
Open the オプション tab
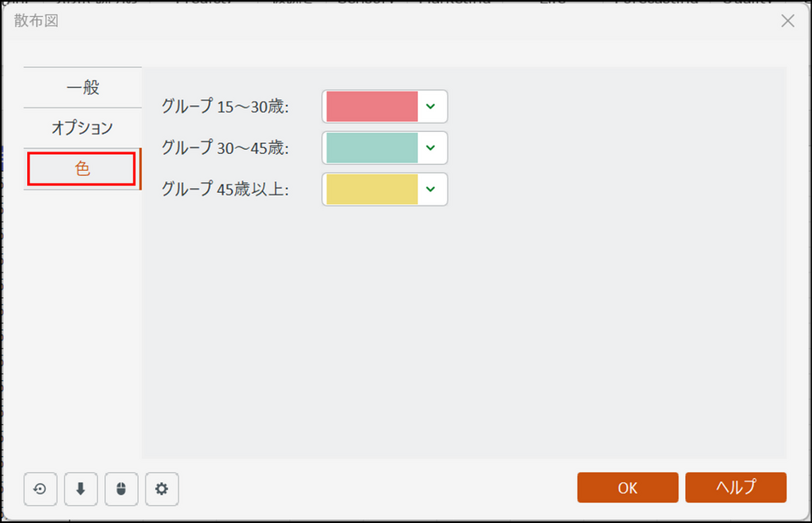pos(82,129)
